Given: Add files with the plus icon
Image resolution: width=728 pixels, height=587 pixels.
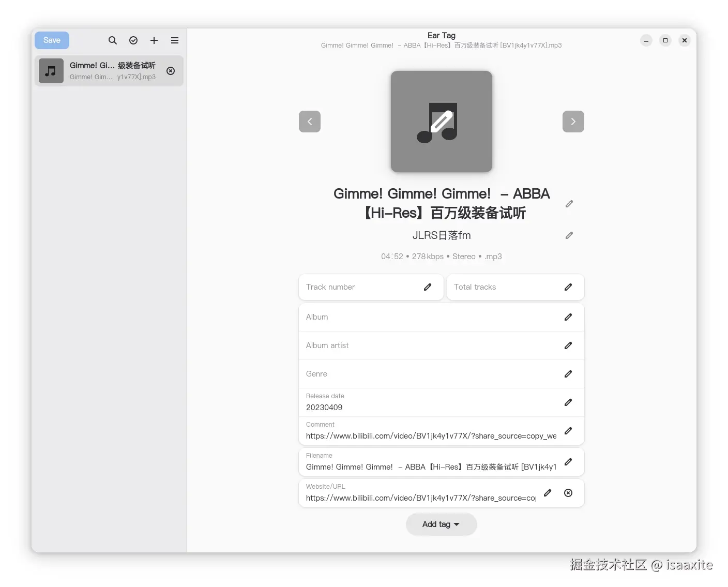Looking at the screenshot, I should tap(154, 40).
